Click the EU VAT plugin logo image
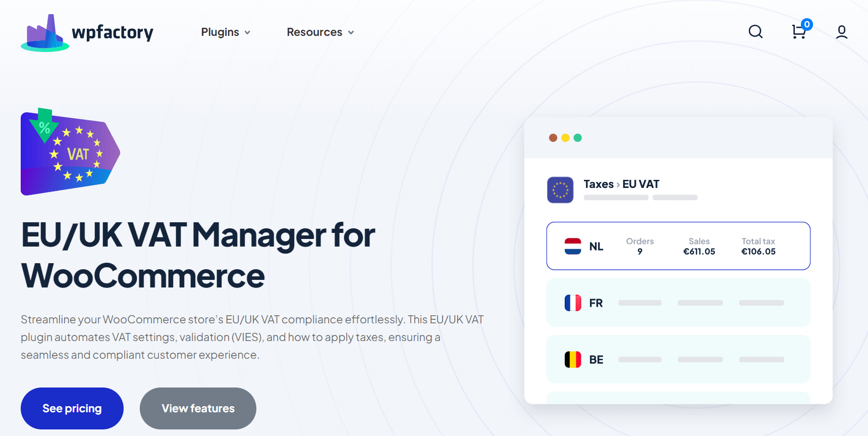868x436 pixels. tap(70, 152)
